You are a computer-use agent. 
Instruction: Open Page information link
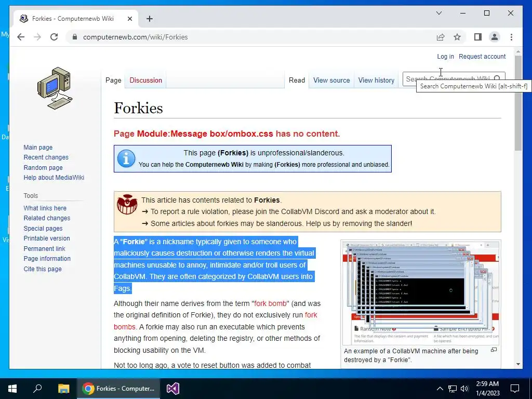47,259
